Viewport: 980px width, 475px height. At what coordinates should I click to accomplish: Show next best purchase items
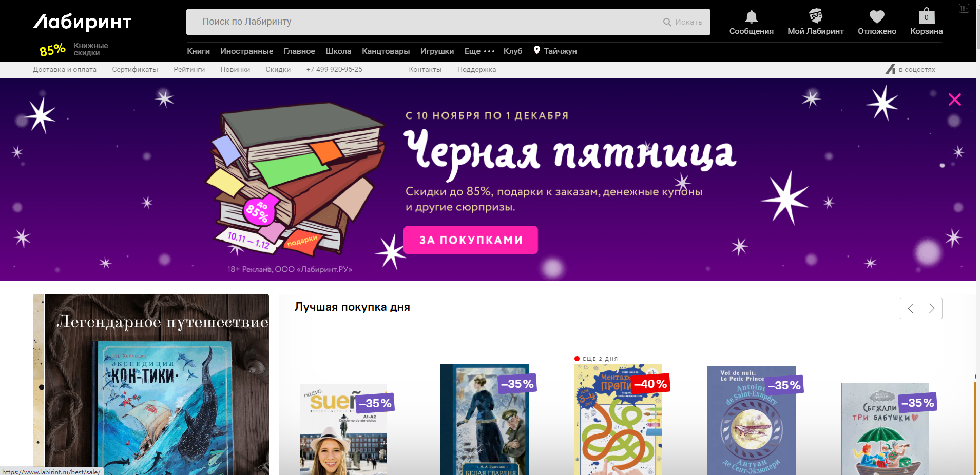coord(932,308)
